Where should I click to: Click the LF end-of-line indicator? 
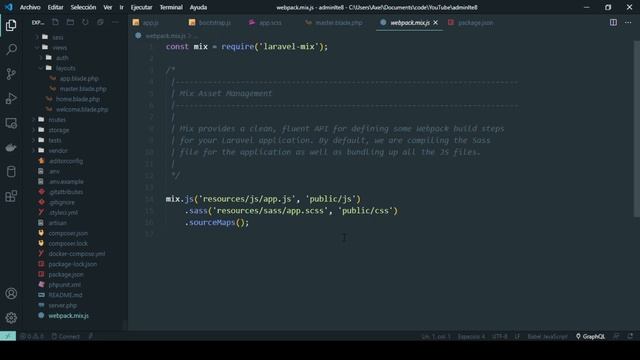coord(517,336)
